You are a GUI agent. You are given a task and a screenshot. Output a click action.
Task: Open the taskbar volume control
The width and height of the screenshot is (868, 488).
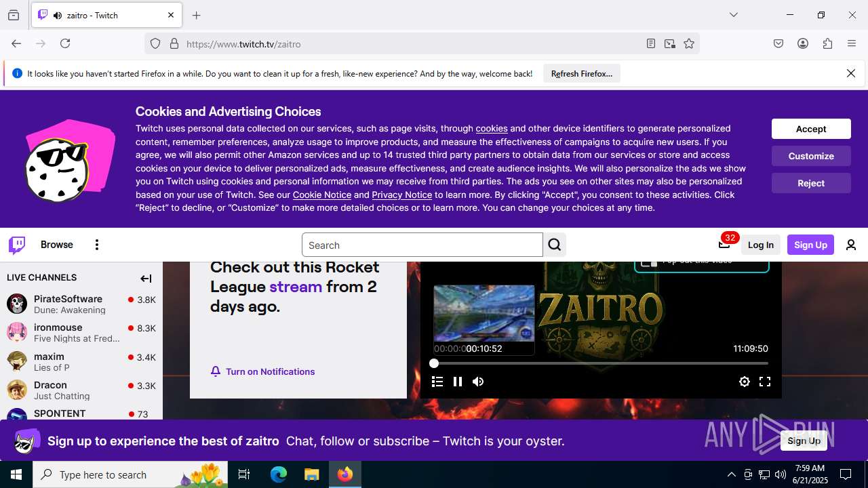tap(781, 474)
